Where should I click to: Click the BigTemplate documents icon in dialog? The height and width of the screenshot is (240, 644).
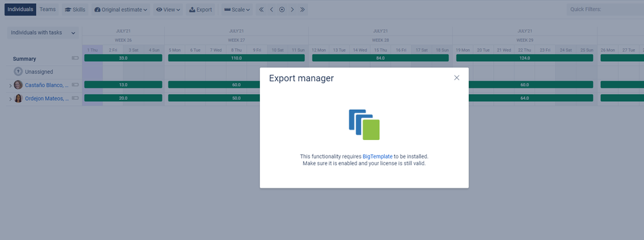point(364,125)
